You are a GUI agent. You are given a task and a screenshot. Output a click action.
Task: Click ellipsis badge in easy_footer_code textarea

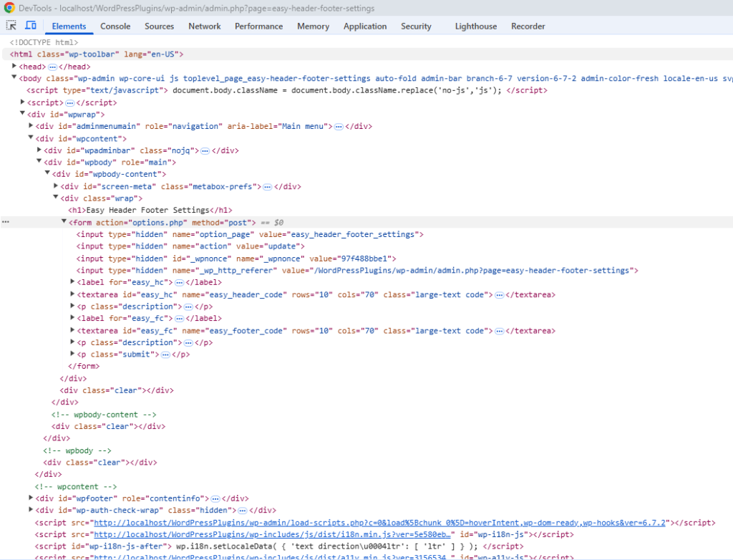pyautogui.click(x=499, y=331)
